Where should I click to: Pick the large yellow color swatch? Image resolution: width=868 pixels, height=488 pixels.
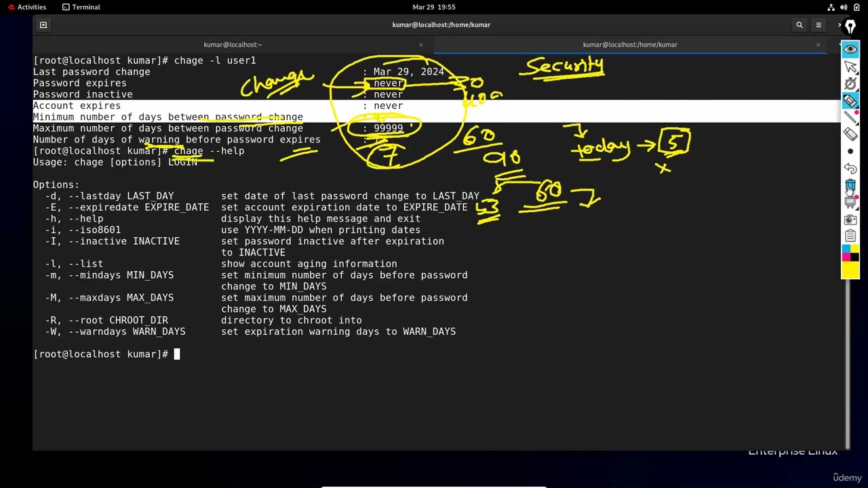[x=850, y=270]
